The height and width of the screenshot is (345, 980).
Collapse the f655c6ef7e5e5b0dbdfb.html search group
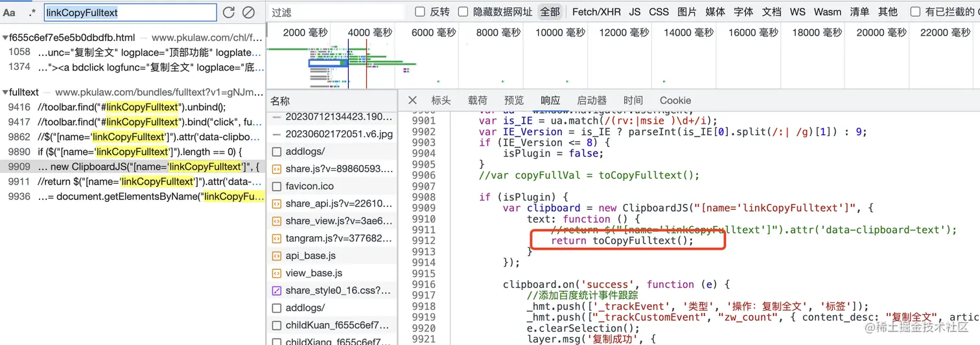click(5, 38)
